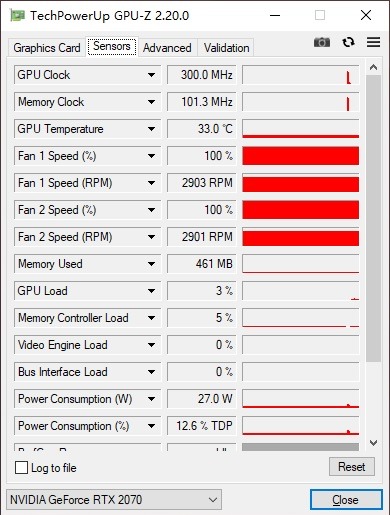390x515 pixels.
Task: Expand the GPU Clock sensor dropdown
Action: point(151,75)
